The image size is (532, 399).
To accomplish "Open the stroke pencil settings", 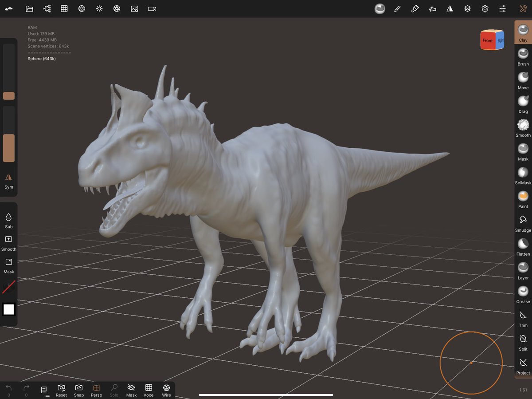I will coord(397,8).
